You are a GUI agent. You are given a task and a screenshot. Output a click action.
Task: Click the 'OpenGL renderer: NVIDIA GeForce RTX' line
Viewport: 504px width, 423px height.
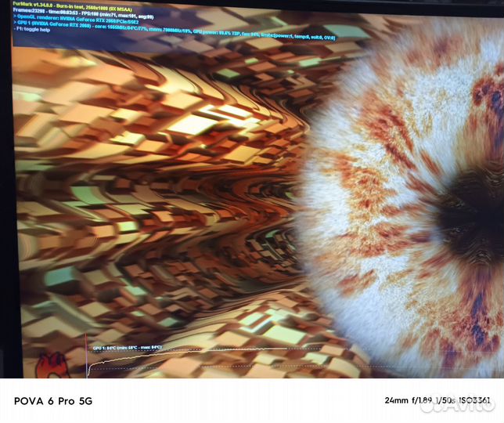tap(76, 20)
